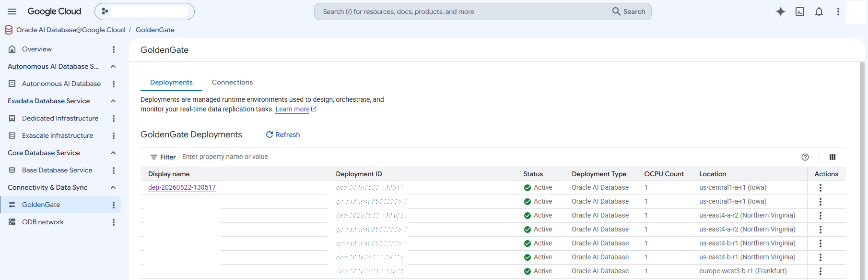Click the Filter icon label
This screenshot has width=868, height=280.
163,157
